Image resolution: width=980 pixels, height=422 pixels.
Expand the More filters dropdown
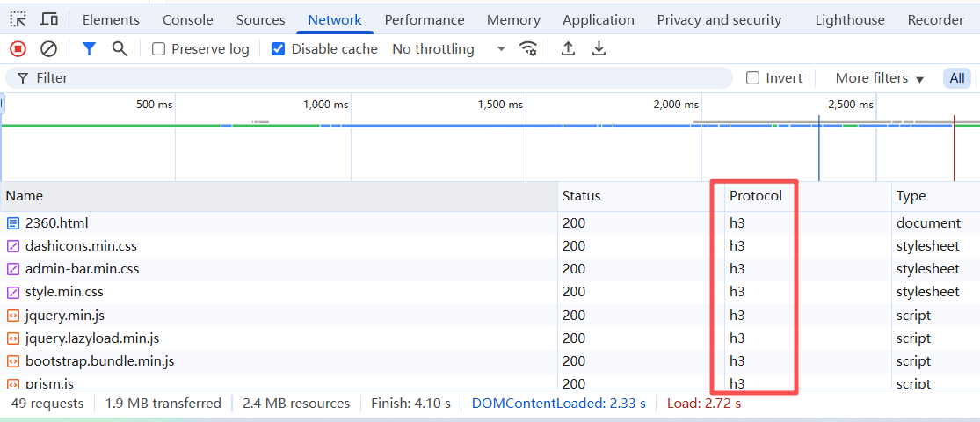(880, 78)
